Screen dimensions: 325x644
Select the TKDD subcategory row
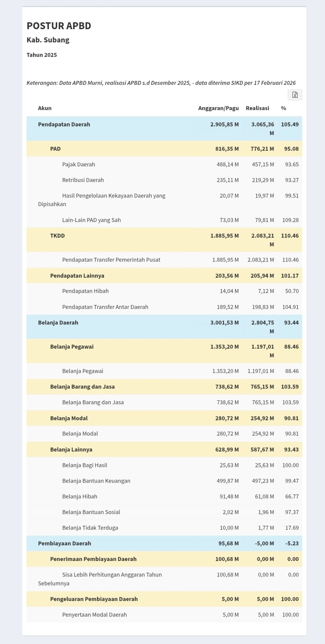pos(58,236)
